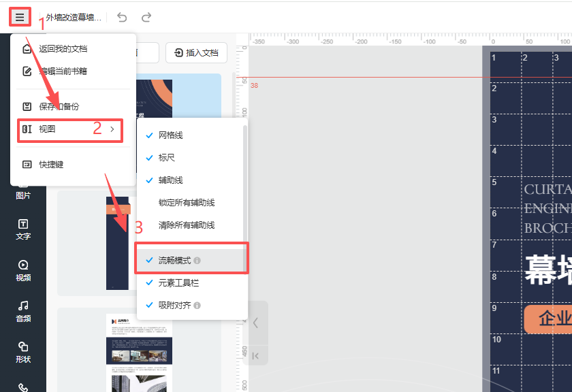Select the 形状 shapes tool
572x392 pixels.
[x=23, y=352]
